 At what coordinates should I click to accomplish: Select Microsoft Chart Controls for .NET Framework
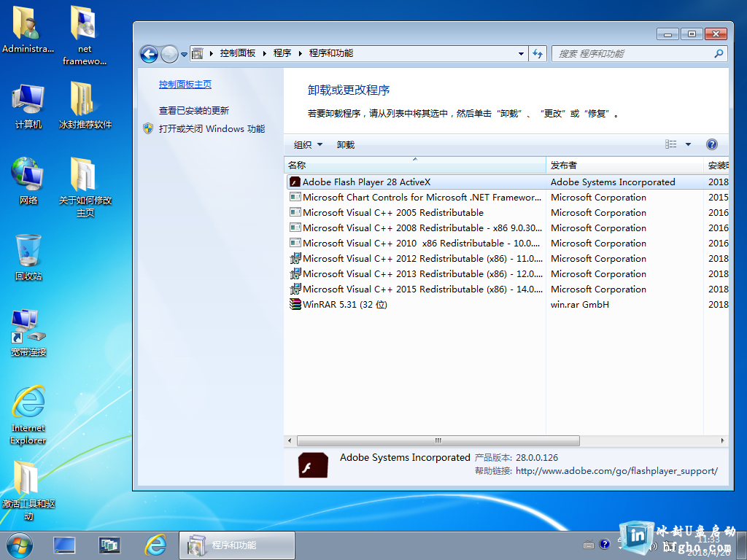[508, 197]
